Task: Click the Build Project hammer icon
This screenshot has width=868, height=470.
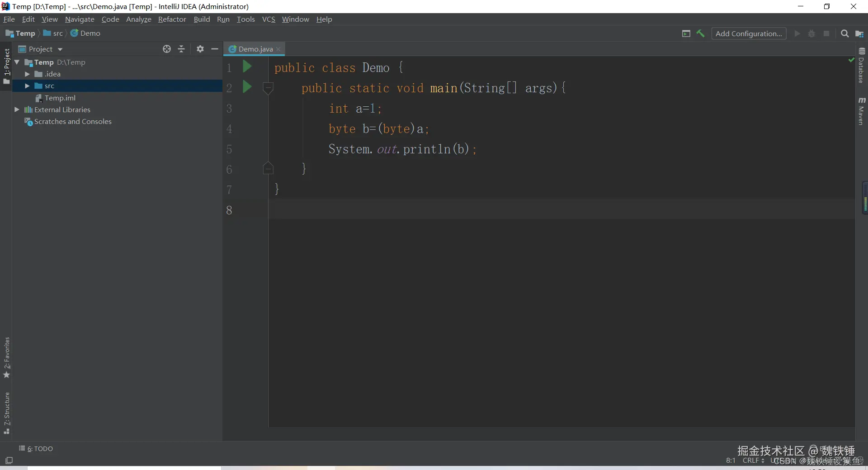Action: 701,33
